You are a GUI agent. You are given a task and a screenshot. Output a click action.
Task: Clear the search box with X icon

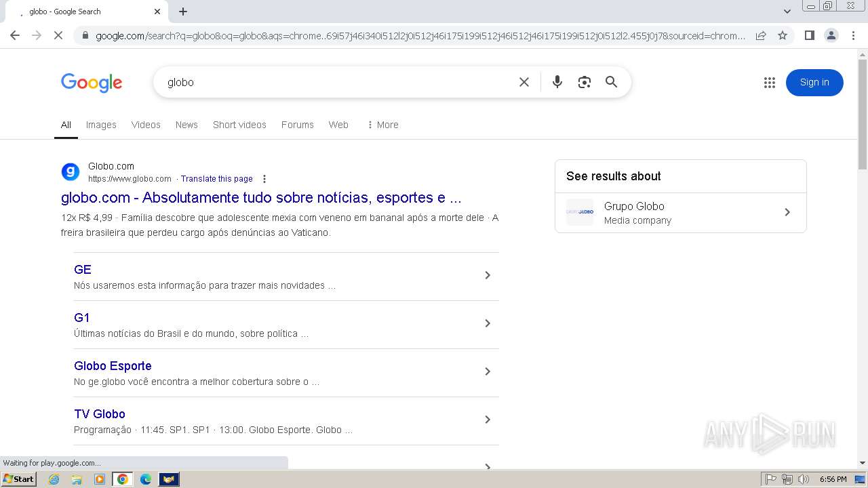524,82
